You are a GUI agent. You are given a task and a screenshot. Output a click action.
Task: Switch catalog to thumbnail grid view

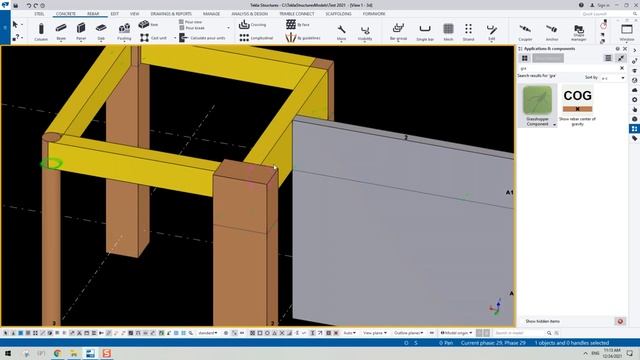click(524, 58)
